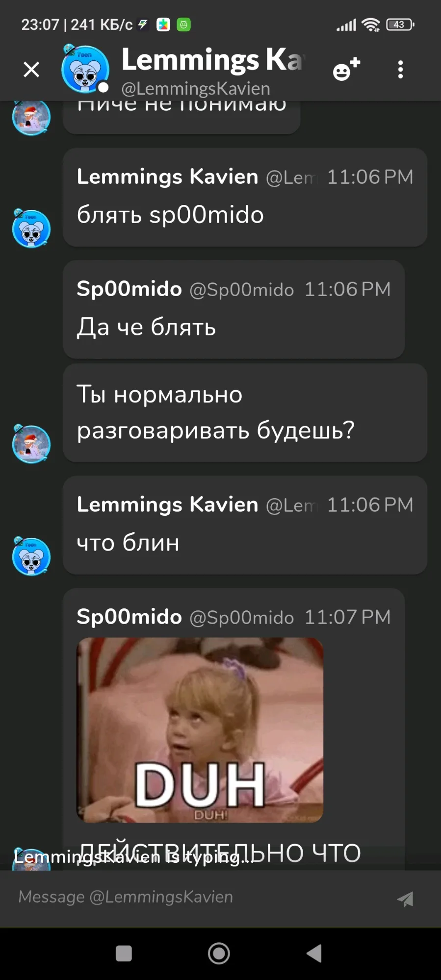Screen dimensions: 441x980
Task: Close the chat with the X icon
Action: (31, 70)
